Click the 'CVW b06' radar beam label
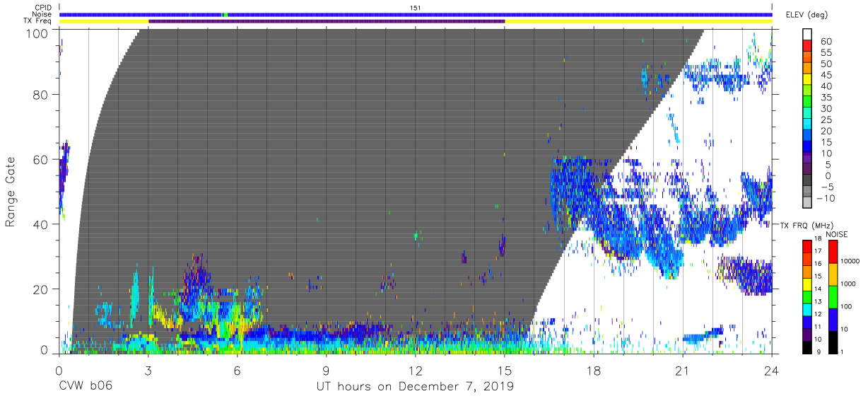Image resolution: width=868 pixels, height=401 pixels. point(86,387)
